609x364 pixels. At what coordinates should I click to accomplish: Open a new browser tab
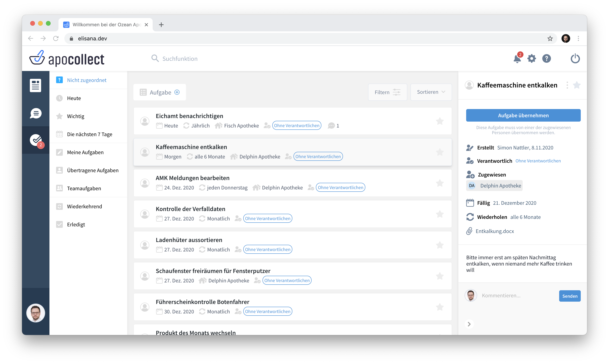pos(161,25)
